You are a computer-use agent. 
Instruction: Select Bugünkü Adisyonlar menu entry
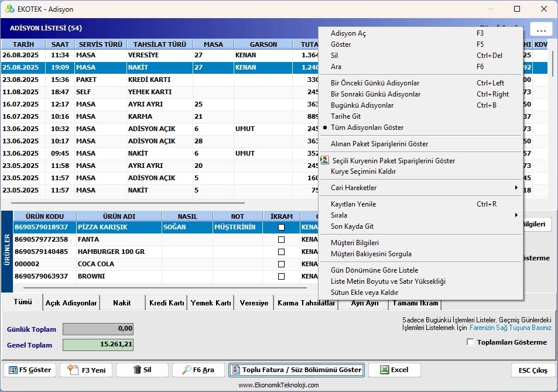[422, 105]
